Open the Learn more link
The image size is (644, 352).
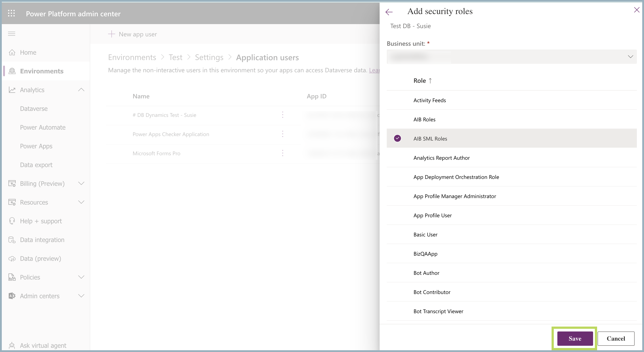[x=374, y=70]
